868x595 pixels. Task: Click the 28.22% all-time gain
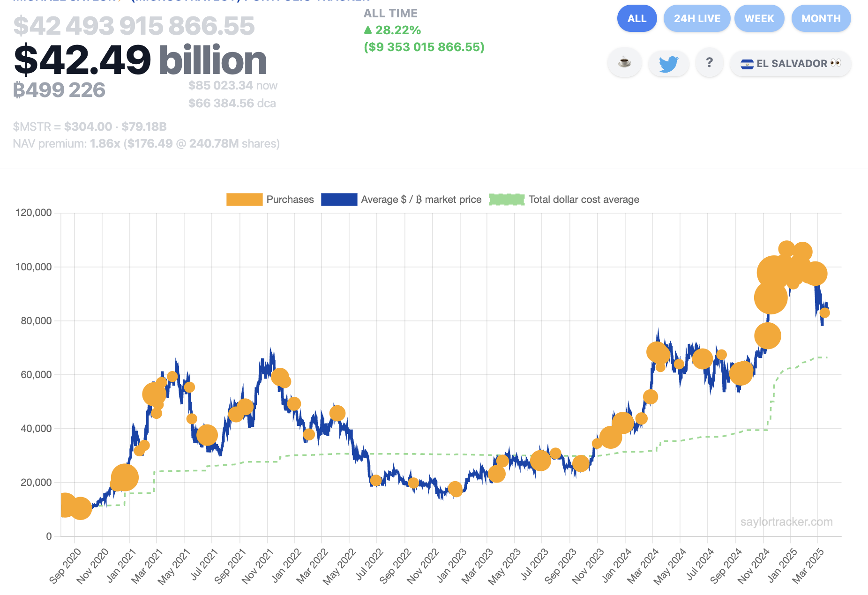(392, 30)
